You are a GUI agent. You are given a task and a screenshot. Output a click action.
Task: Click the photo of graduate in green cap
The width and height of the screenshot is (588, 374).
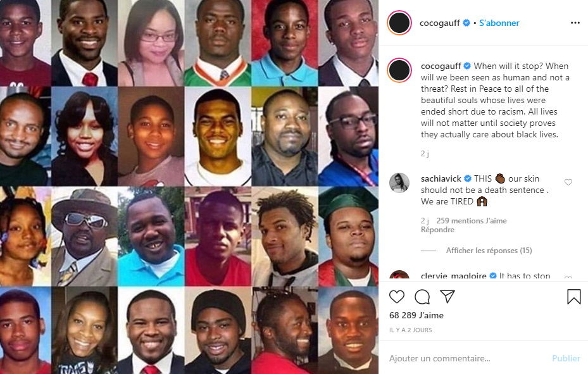348,237
